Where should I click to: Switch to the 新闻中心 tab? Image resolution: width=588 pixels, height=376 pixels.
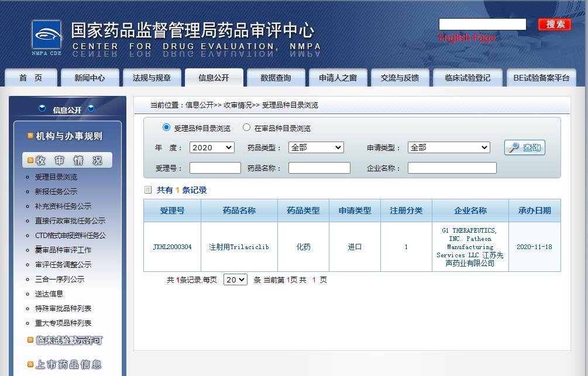pos(90,78)
